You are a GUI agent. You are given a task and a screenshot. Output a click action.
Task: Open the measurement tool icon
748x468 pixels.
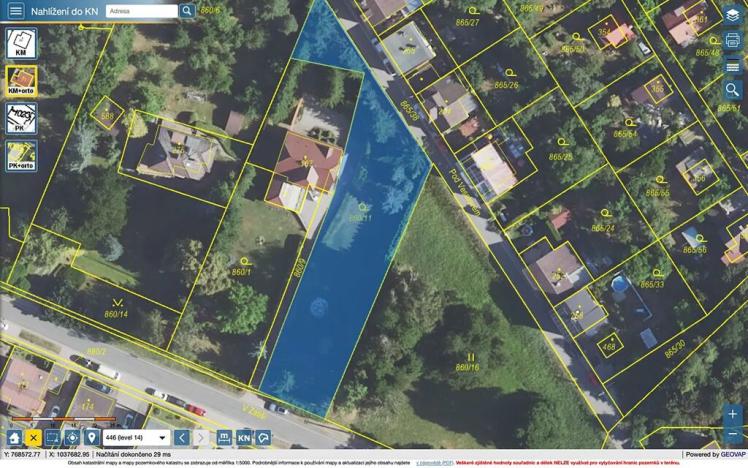click(x=224, y=438)
